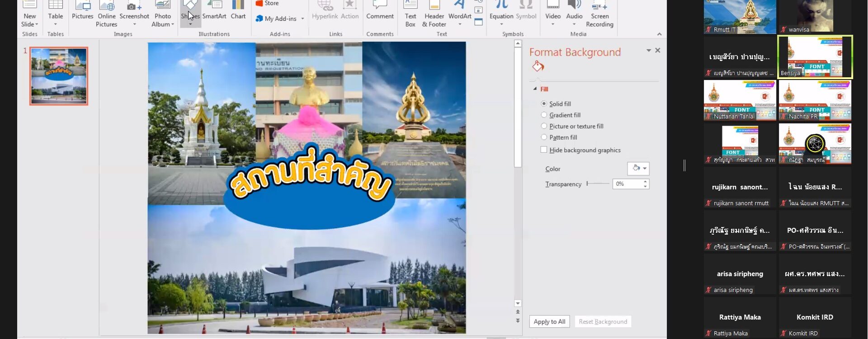Select rujikarn sanont participant tile
The width and height of the screenshot is (868, 339).
click(740, 187)
